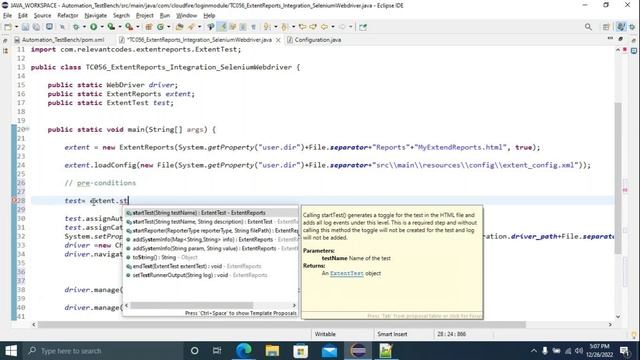Click the Open Perspective icon

click(606, 27)
